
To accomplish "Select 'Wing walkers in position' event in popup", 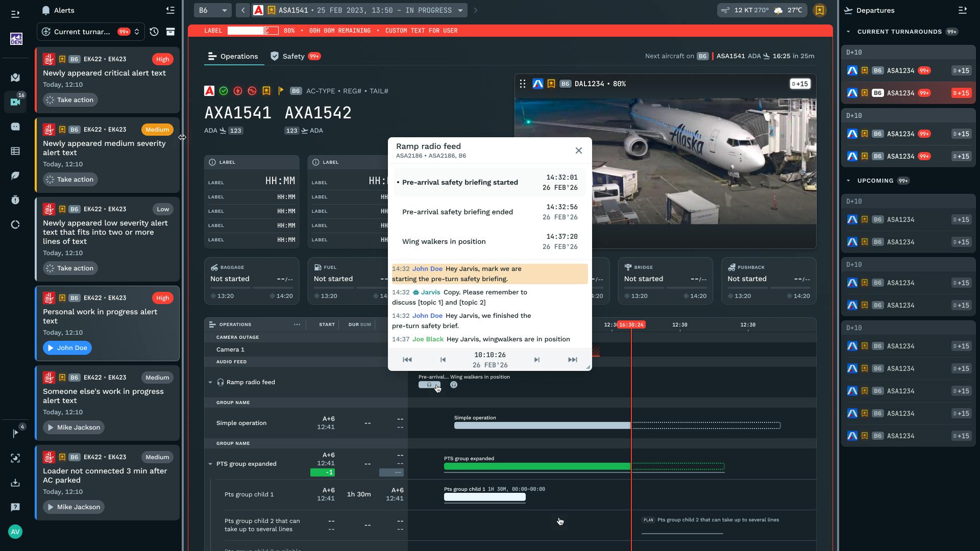I will [x=490, y=241].
